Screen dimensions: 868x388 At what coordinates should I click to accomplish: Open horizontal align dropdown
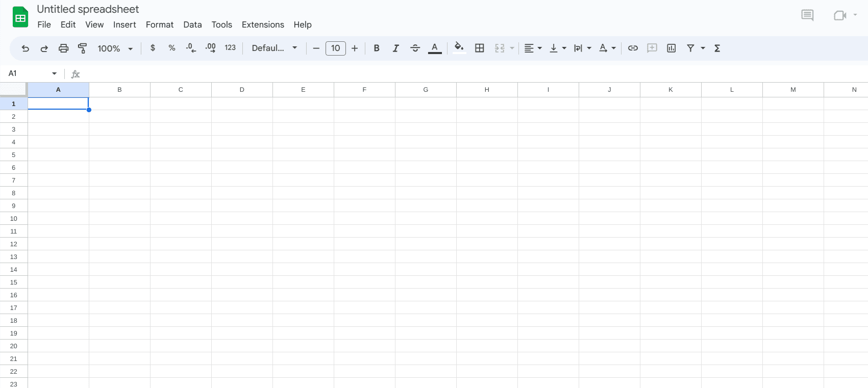[533, 48]
